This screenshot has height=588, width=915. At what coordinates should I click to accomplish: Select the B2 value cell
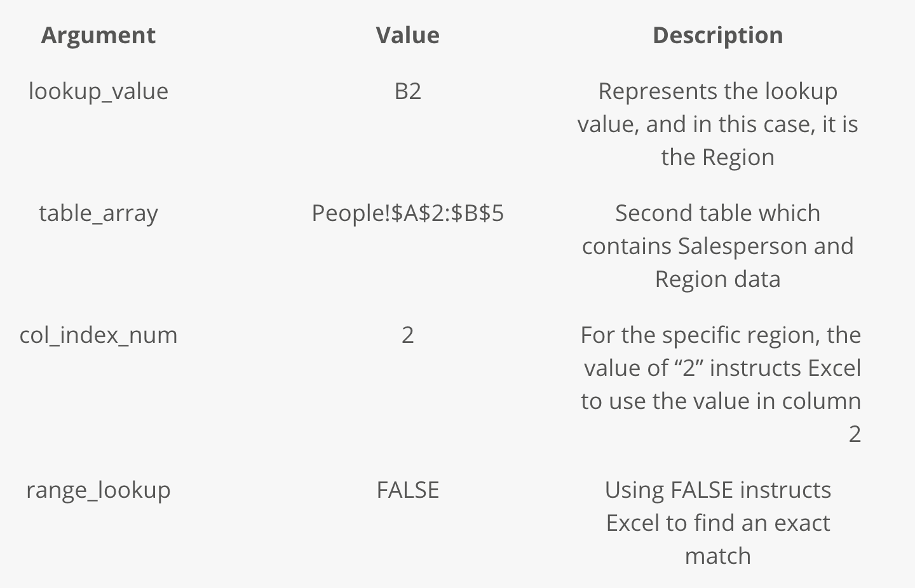tap(407, 91)
